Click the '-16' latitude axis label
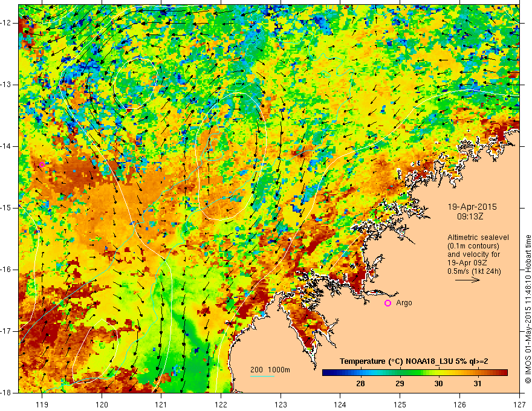Image resolution: width=532 pixels, height=411 pixels. click(7, 270)
